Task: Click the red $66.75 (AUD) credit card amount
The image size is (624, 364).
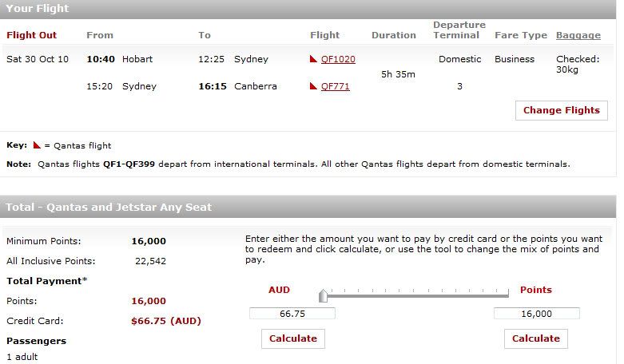Action: tap(166, 321)
